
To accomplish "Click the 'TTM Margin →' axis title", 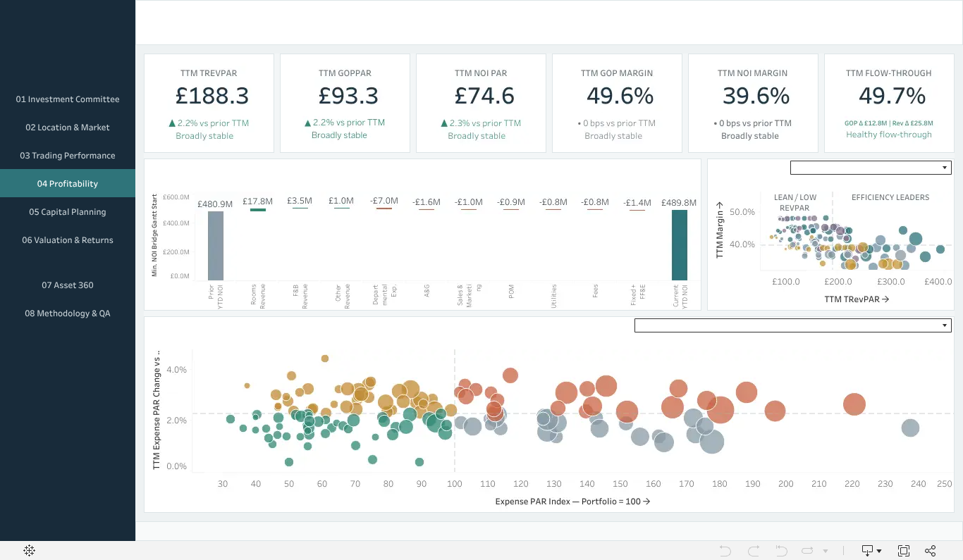I will (720, 230).
